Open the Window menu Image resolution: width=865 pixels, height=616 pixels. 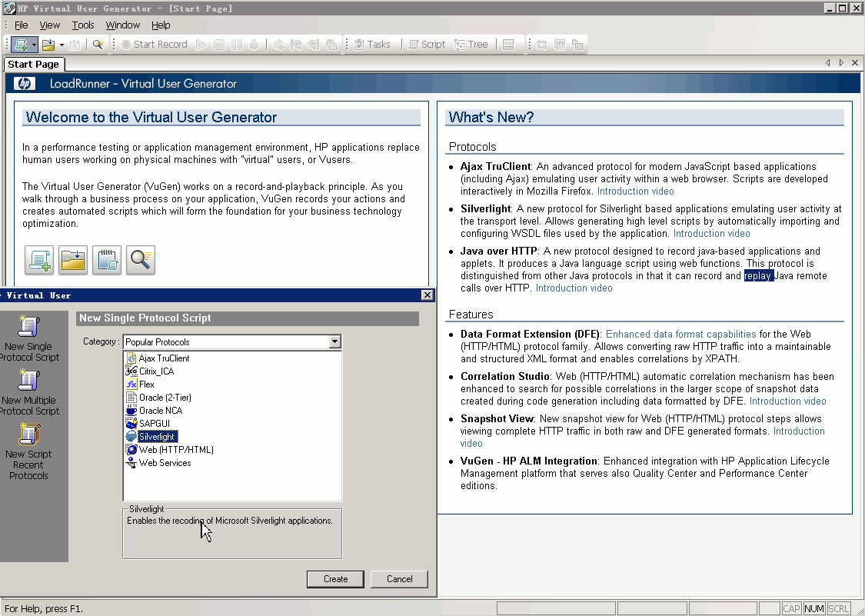(122, 25)
